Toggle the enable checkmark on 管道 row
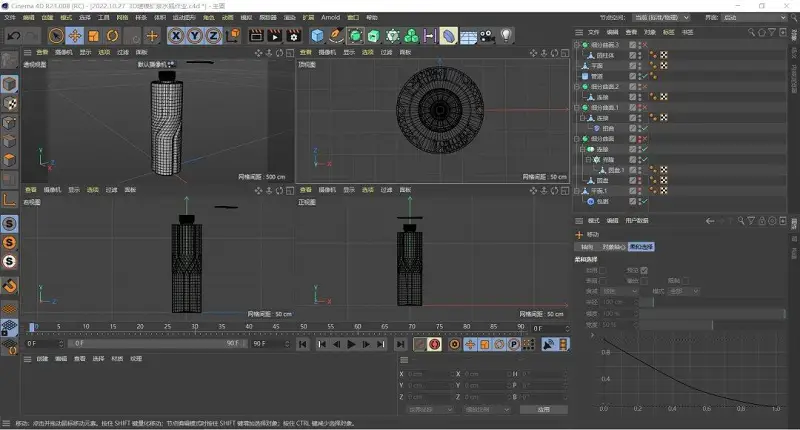 click(x=645, y=76)
